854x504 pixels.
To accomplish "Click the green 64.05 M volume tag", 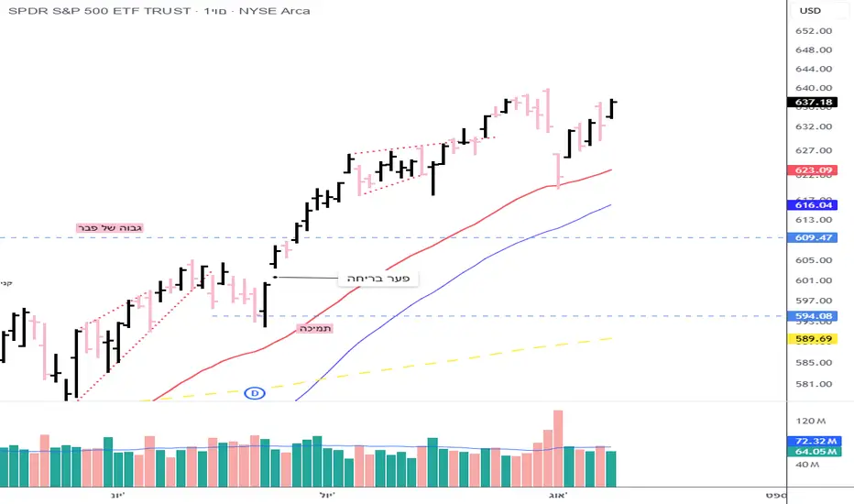I will tap(813, 451).
